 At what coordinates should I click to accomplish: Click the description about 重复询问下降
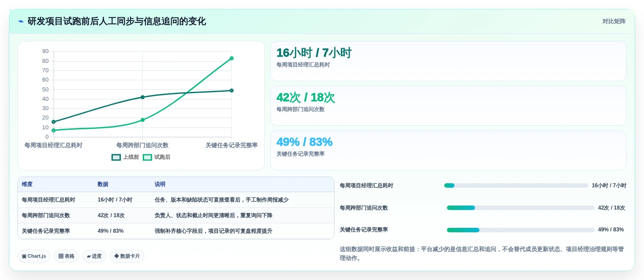214,215
